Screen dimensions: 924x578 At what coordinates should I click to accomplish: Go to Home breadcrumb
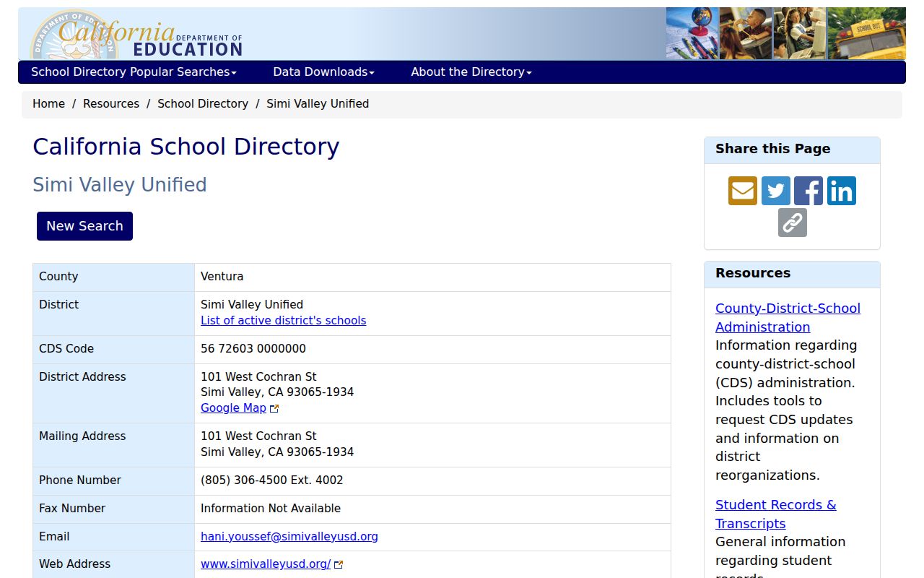(x=48, y=103)
